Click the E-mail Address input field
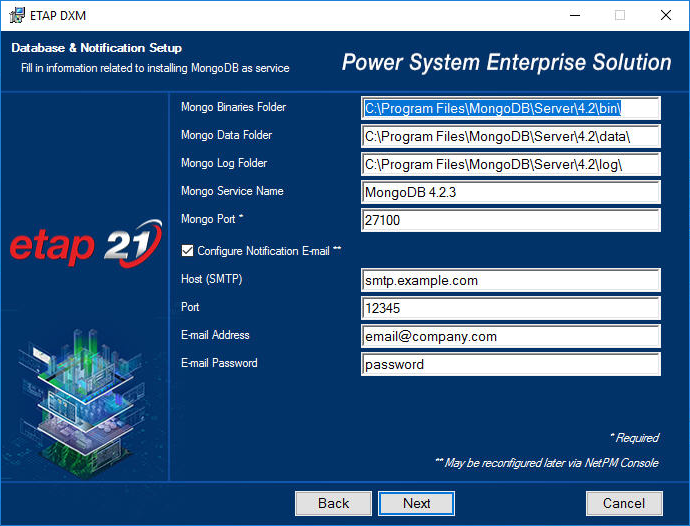The height and width of the screenshot is (526, 690). [510, 336]
